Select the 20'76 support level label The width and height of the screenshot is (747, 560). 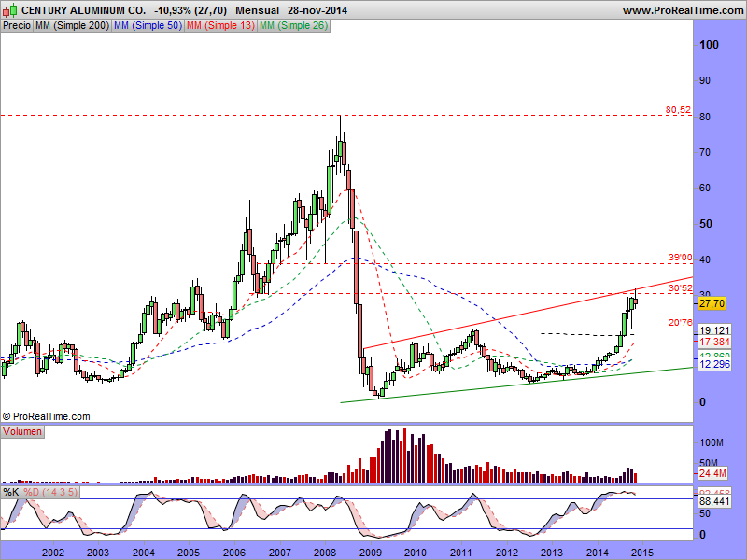[680, 323]
